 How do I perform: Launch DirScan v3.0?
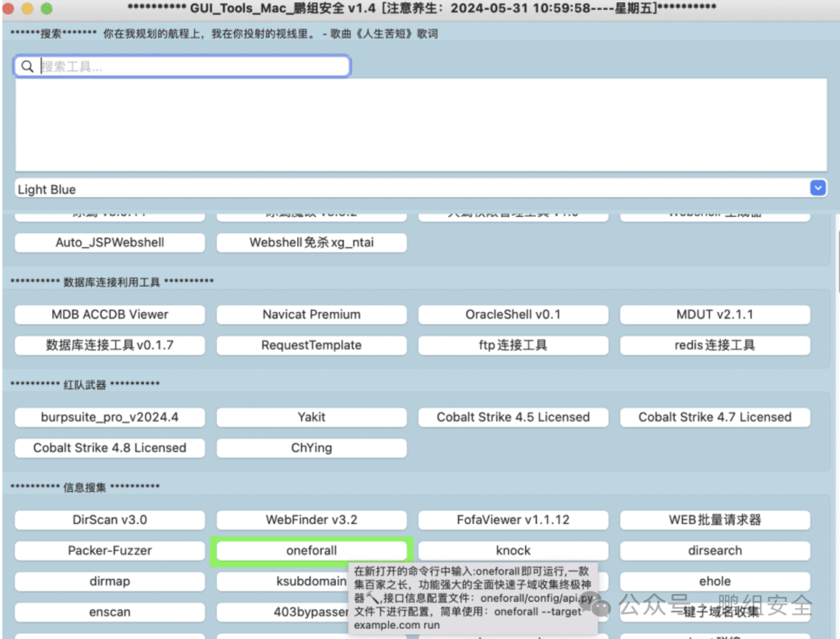[x=110, y=520]
